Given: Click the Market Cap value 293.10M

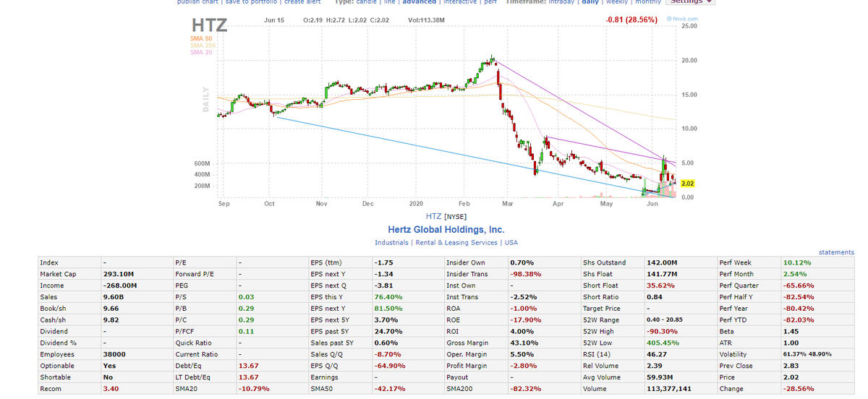Looking at the screenshot, I should 119,274.
